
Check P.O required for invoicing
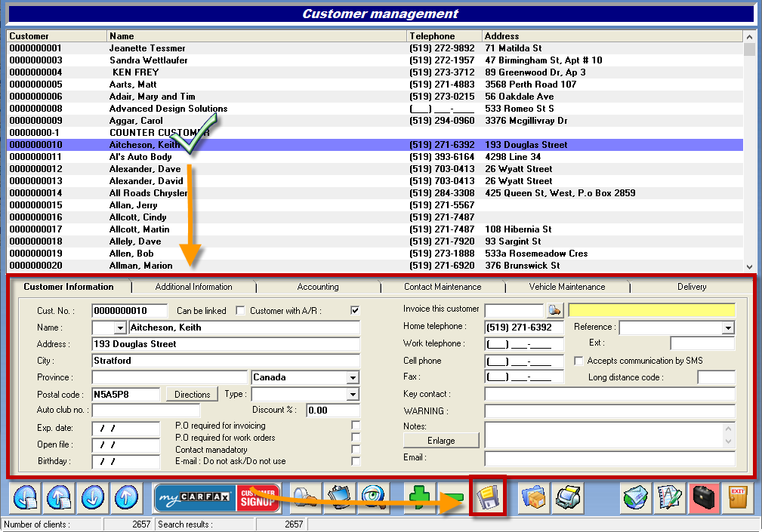click(356, 426)
